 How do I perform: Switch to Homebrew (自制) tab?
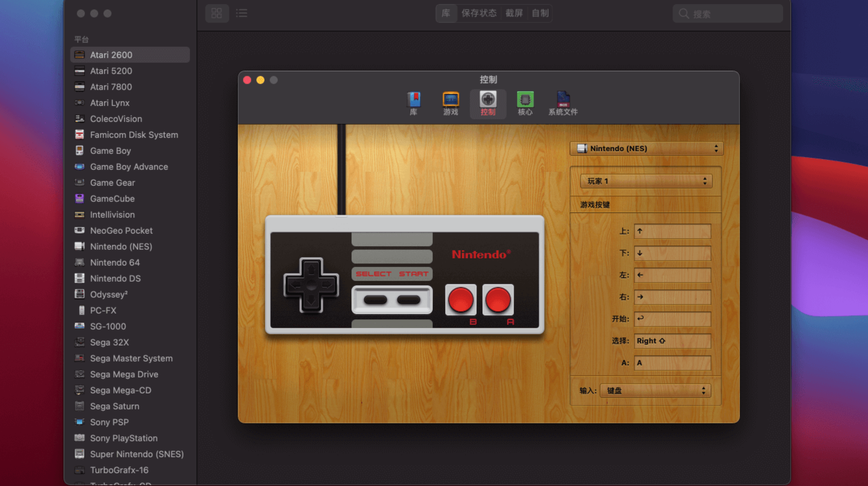tap(540, 13)
